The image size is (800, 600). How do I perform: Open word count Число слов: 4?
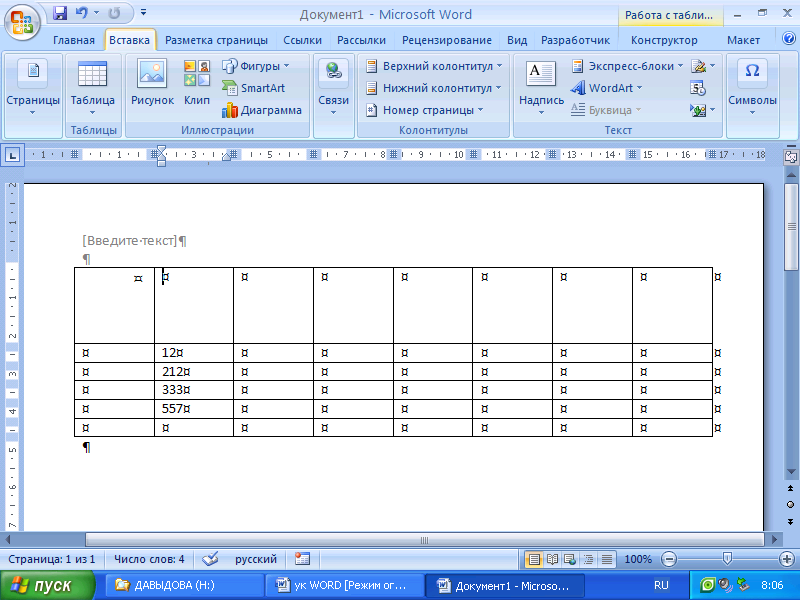click(x=149, y=559)
